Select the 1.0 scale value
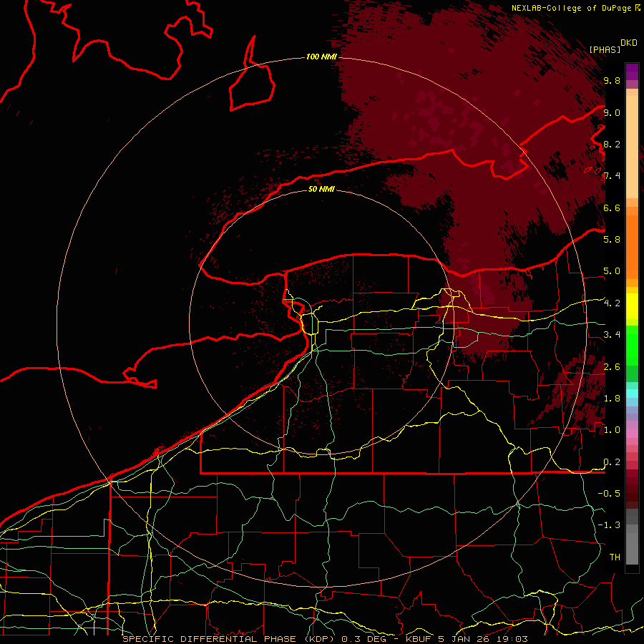The image size is (644, 644). click(612, 429)
